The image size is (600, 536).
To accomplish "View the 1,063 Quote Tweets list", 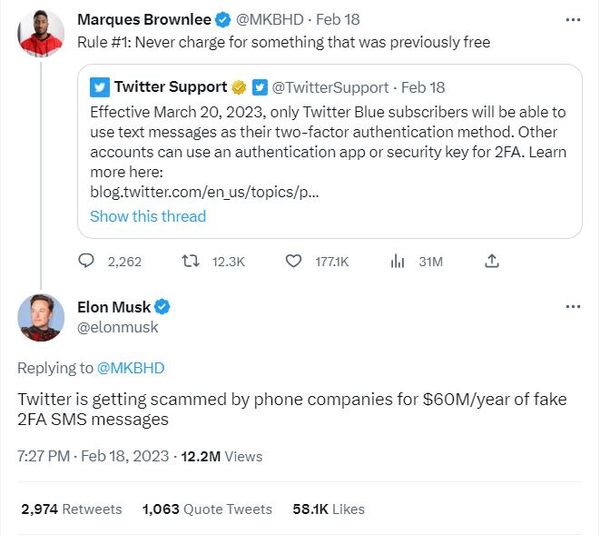I will point(207,509).
